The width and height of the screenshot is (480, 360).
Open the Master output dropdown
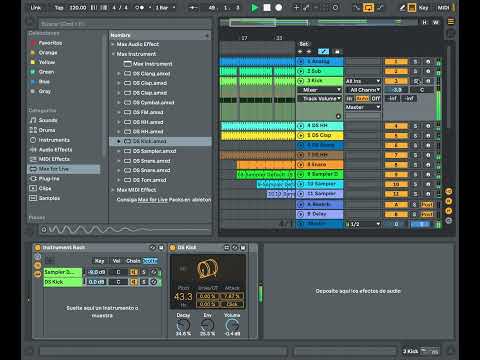(363, 107)
